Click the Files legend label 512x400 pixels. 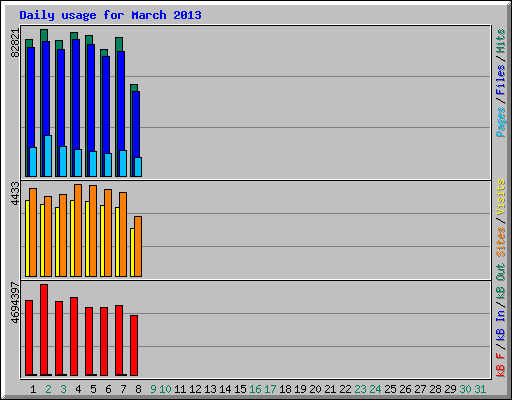[x=500, y=80]
